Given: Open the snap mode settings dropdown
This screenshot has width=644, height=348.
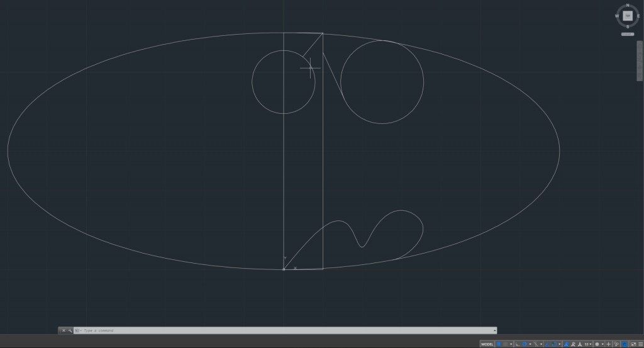Looking at the screenshot, I should tap(511, 344).
